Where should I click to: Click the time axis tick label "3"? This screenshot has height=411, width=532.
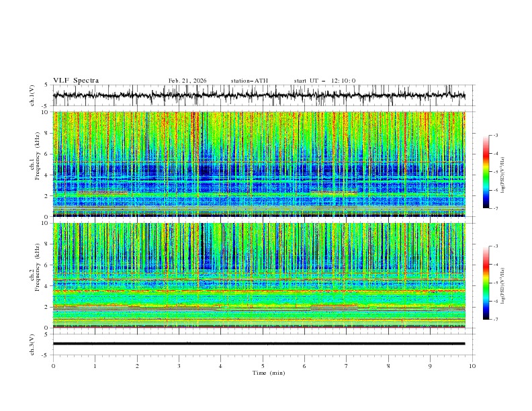(179, 366)
